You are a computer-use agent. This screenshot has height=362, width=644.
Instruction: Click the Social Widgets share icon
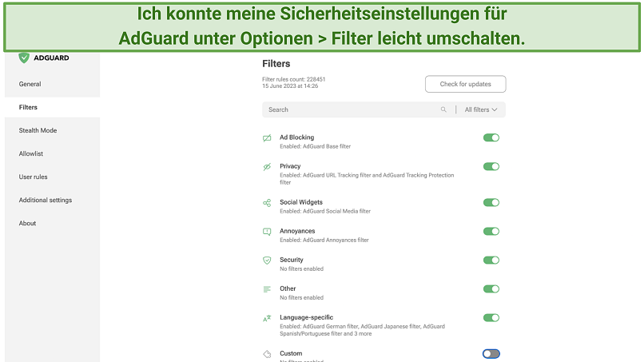click(x=267, y=203)
